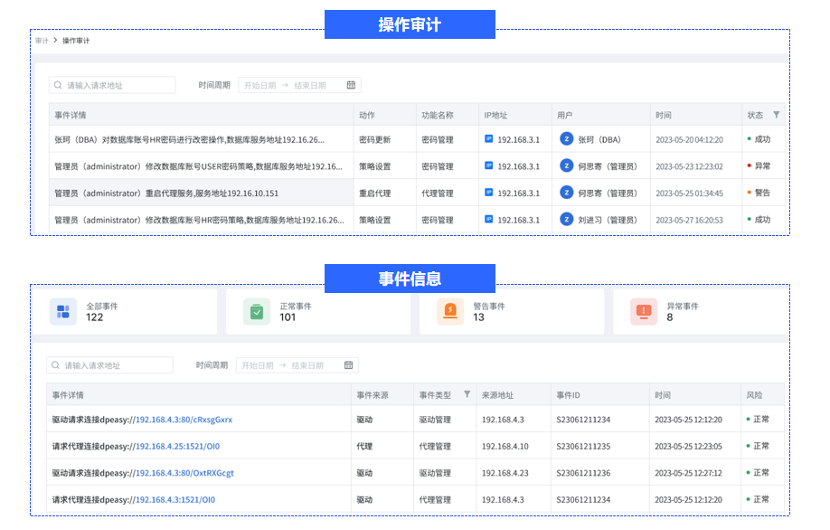Click the red 异常事件 monitor icon
The height and width of the screenshot is (530, 830).
pos(644,311)
